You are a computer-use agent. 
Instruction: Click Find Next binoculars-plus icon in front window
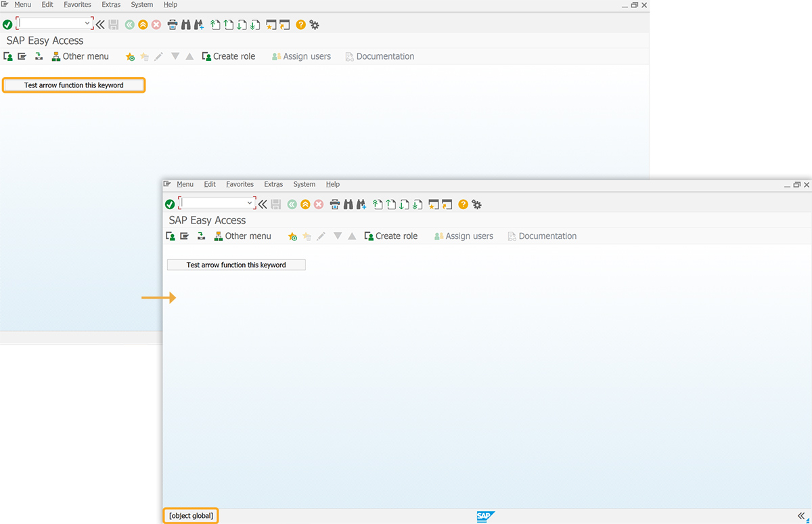(361, 204)
